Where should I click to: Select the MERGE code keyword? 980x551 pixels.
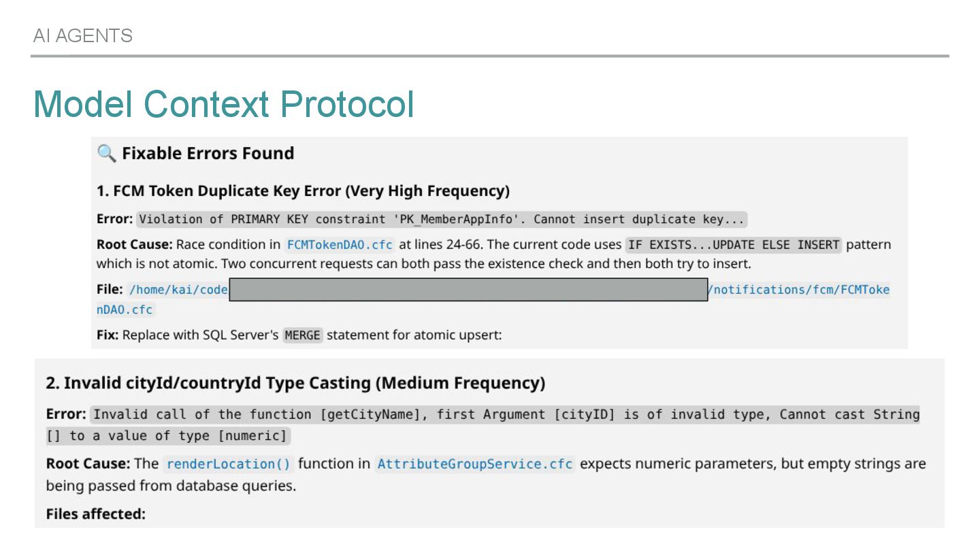click(302, 335)
